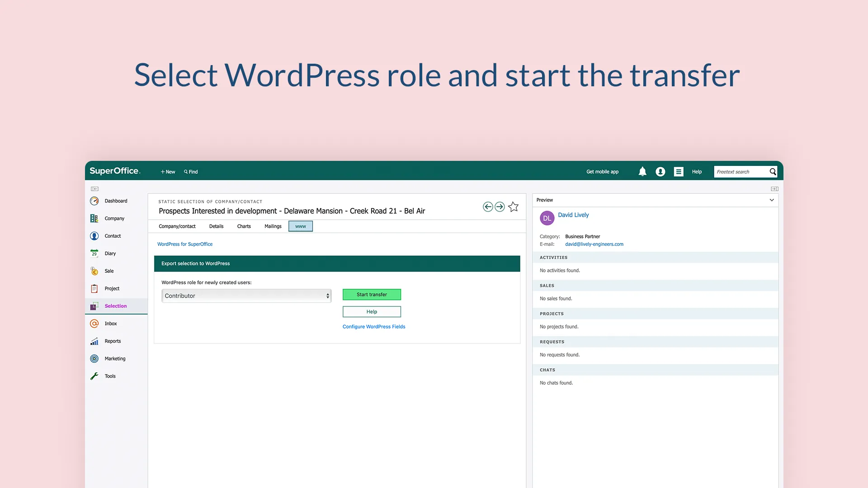The height and width of the screenshot is (488, 868).
Task: Add selection to favorites with star icon
Action: pyautogui.click(x=513, y=207)
